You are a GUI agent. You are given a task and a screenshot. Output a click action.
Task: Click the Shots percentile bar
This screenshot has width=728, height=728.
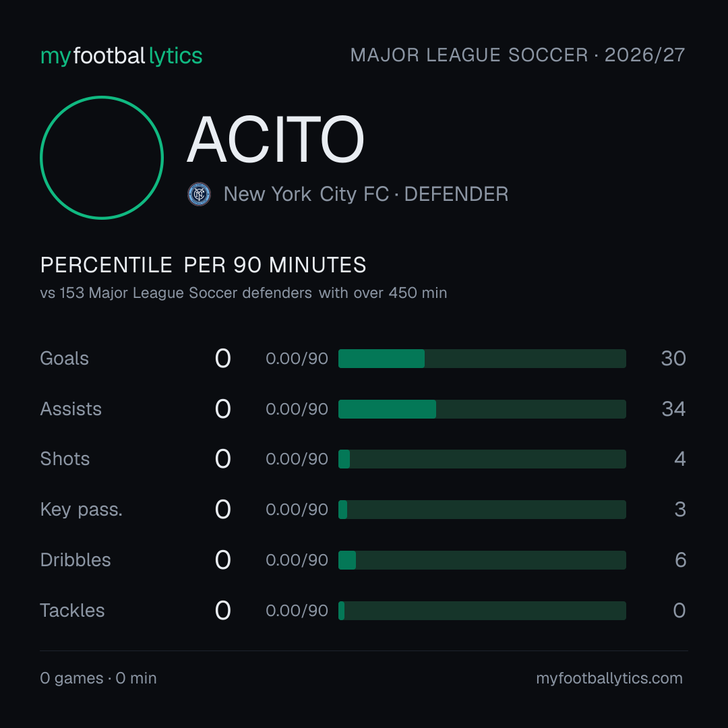tap(482, 459)
